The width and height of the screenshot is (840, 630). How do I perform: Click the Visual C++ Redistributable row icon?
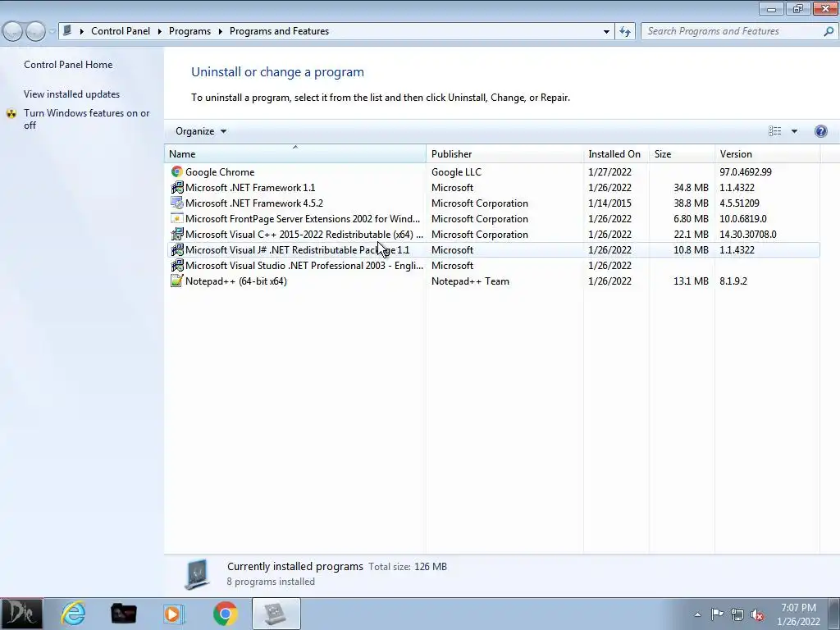[177, 234]
